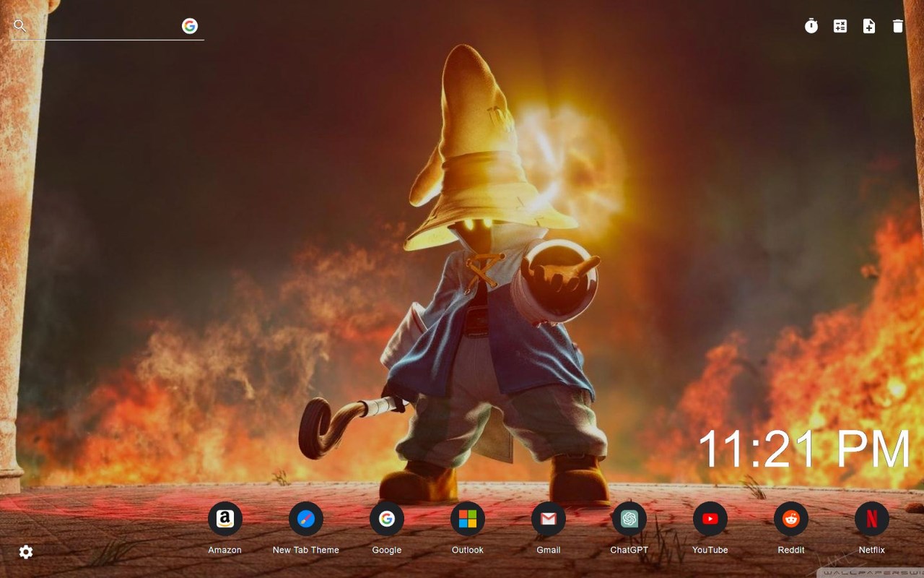Launch the ChatGPT shortcut icon
Image resolution: width=924 pixels, height=578 pixels.
(x=629, y=519)
